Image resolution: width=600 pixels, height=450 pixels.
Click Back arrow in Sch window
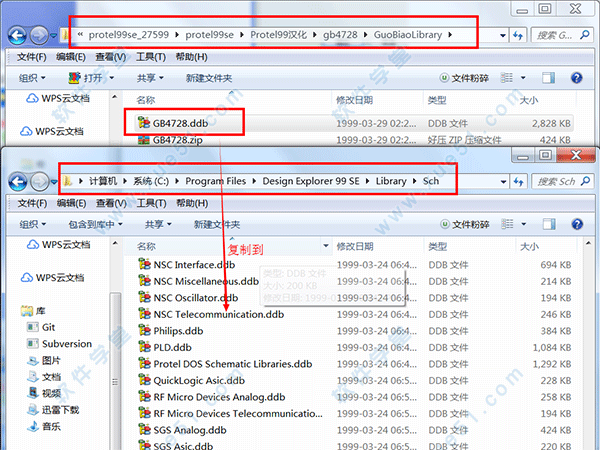coord(18,182)
